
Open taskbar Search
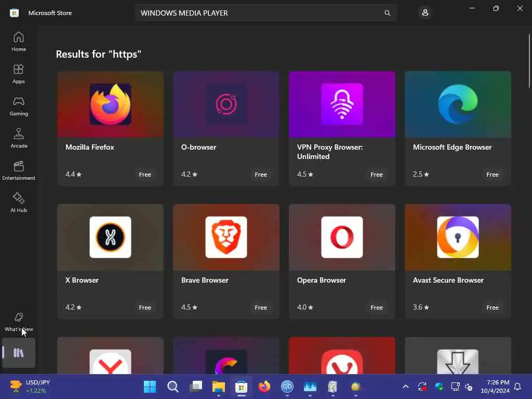click(172, 387)
